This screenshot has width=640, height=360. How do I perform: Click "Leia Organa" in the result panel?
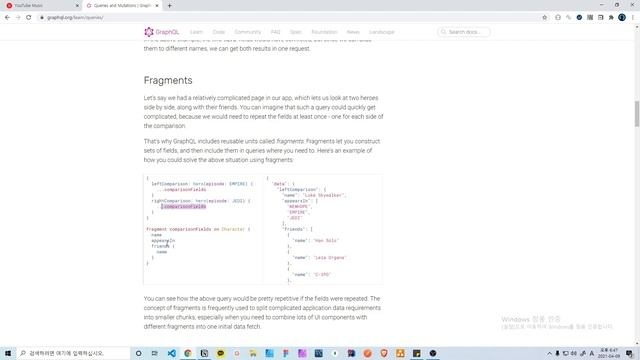click(x=330, y=258)
